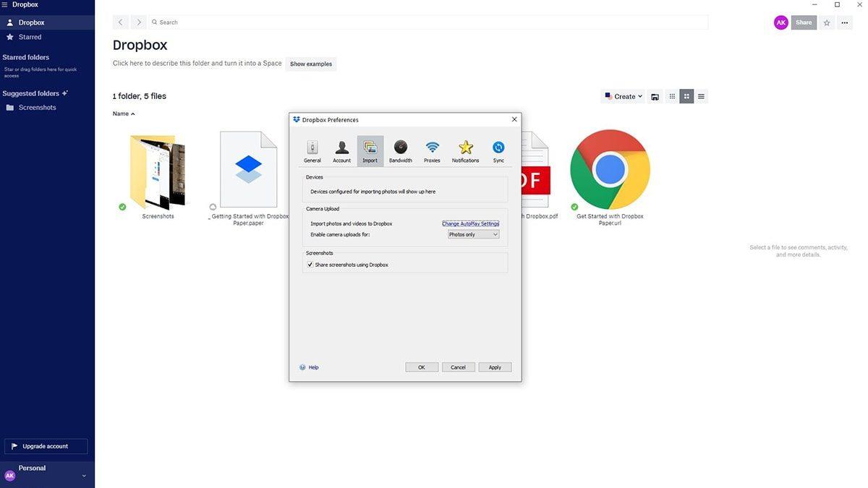The width and height of the screenshot is (868, 488).
Task: Select the General preferences icon
Action: [x=312, y=150]
